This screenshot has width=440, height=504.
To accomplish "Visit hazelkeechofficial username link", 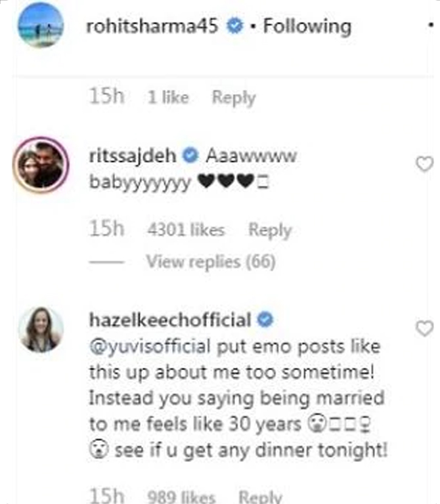I will pyautogui.click(x=170, y=320).
